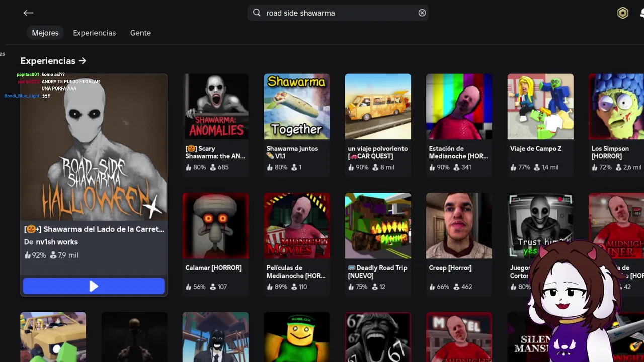
Task: Click the 8 mil players for un viaje polvoriento
Action: pos(383,167)
